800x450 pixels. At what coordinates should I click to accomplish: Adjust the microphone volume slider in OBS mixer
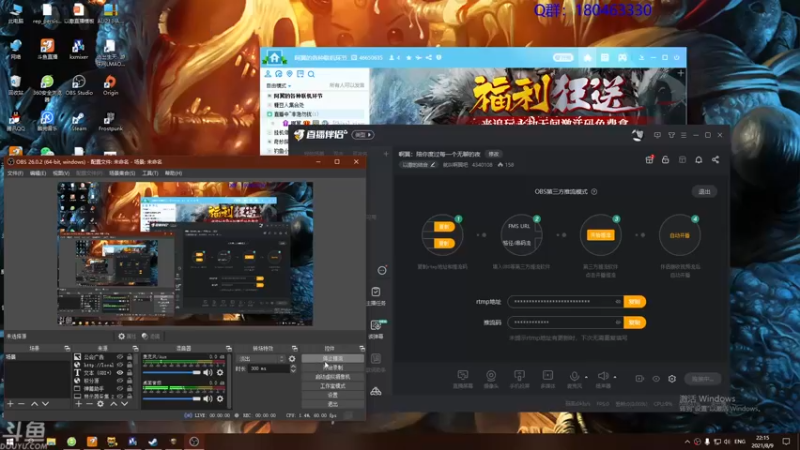pyautogui.click(x=172, y=372)
